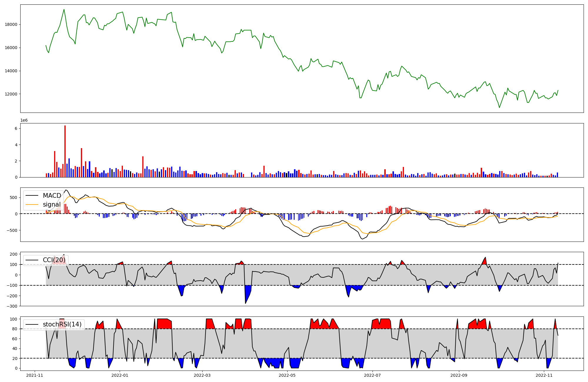Click the 2 tick on volume axis
This screenshot has height=382, width=588.
coord(16,161)
